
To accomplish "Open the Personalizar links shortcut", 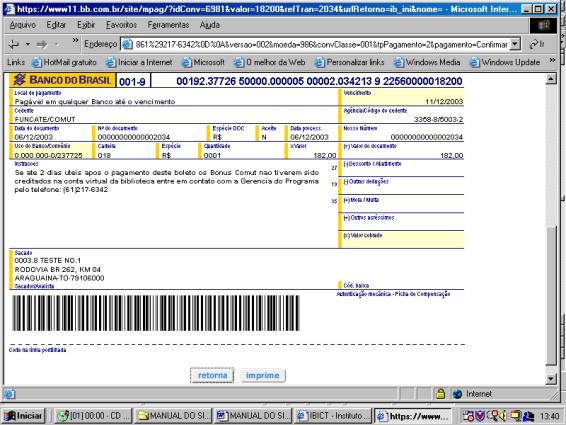I will pos(349,62).
